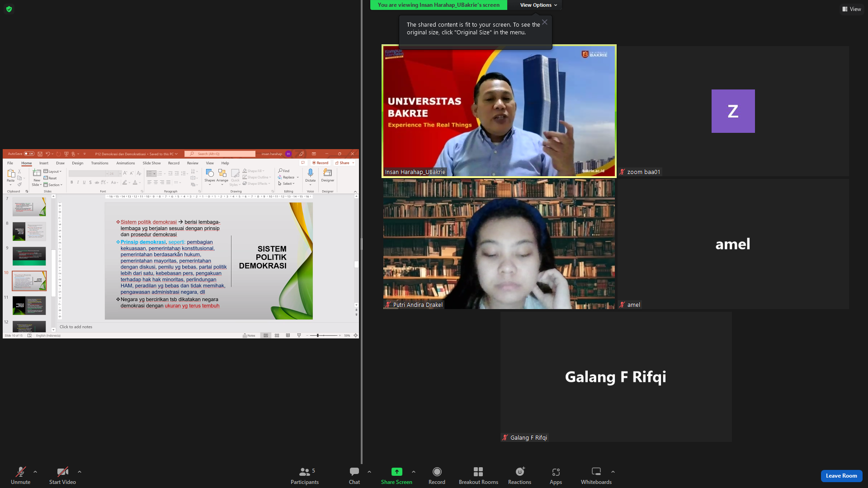Pick the font color swatch
868x488 pixels.
pos(135,183)
